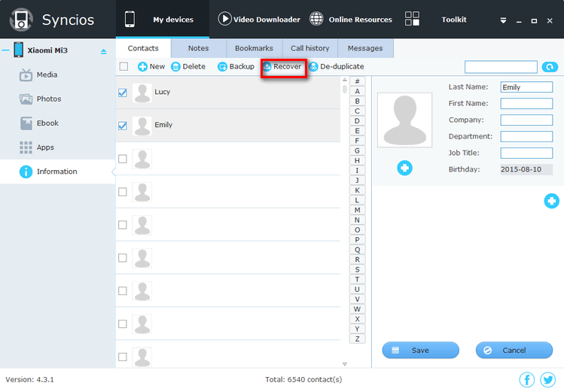This screenshot has height=392, width=564.
Task: Switch to the Notes tab
Action: (199, 48)
